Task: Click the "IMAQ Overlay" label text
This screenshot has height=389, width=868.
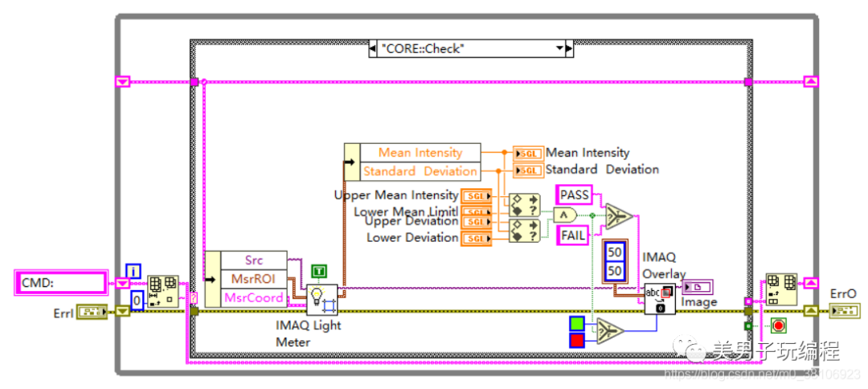Action: pyautogui.click(x=664, y=265)
